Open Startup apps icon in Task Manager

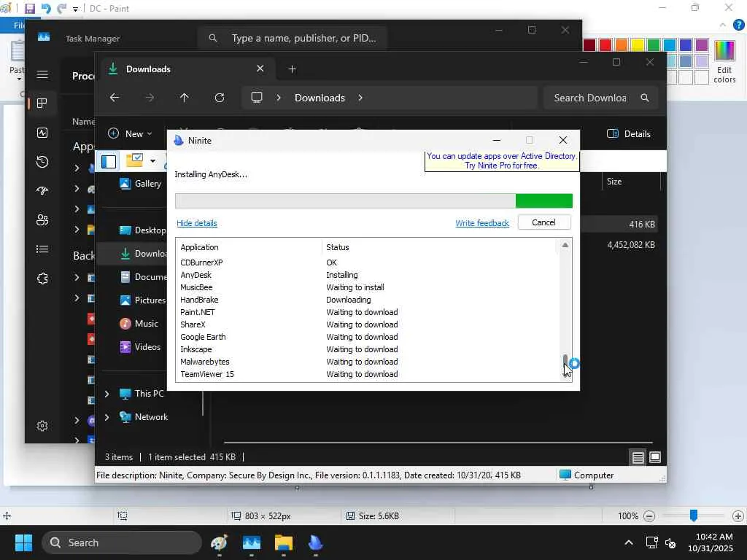tap(42, 191)
